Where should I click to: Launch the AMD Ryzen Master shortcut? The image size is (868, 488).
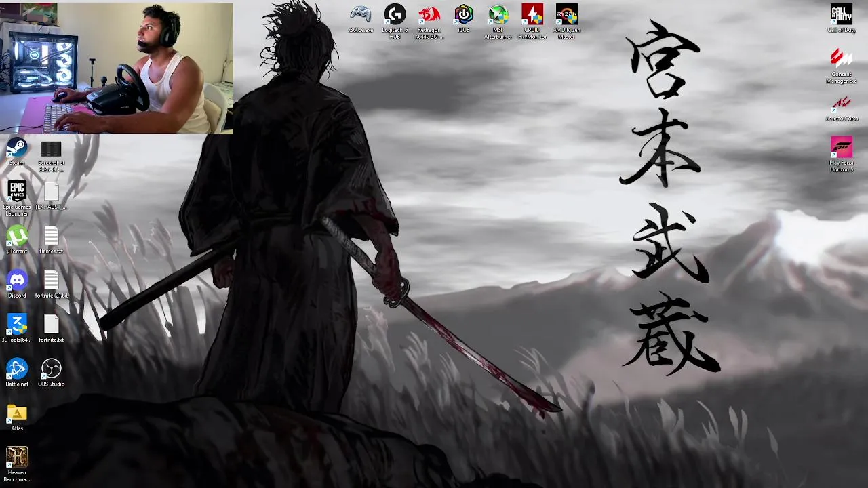click(x=566, y=22)
